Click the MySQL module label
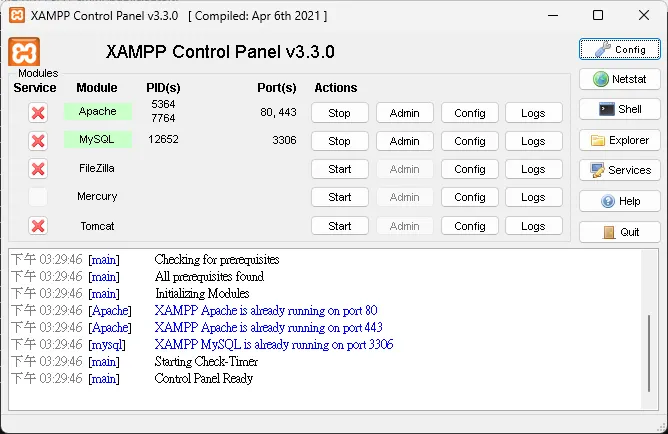Viewport: 668px width, 434px height. pos(98,139)
